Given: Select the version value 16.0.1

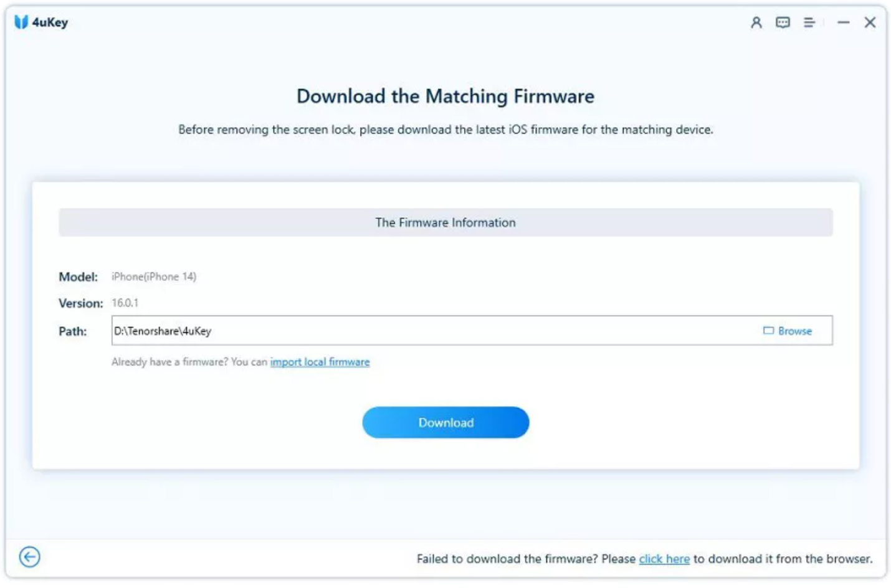Looking at the screenshot, I should click(125, 303).
